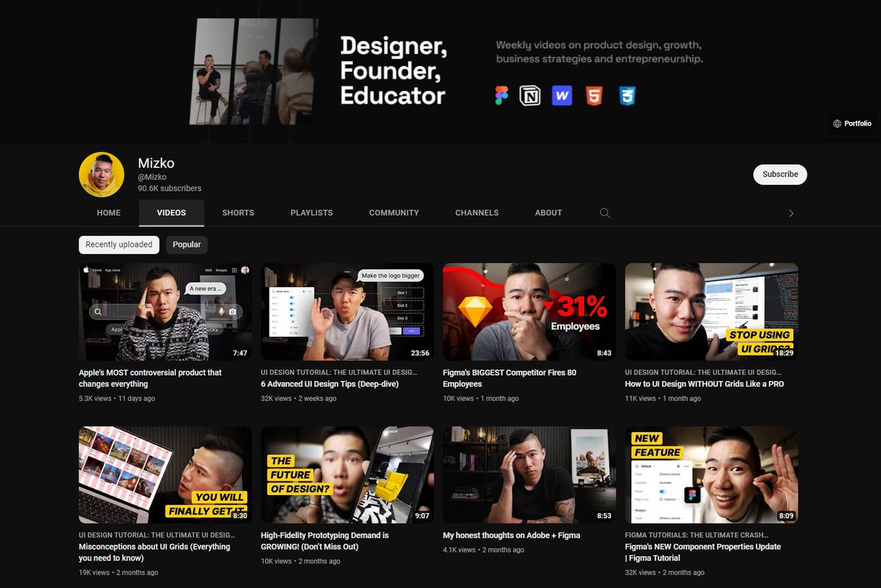
Task: Select the Recently uploaded filter chip
Action: tap(119, 244)
